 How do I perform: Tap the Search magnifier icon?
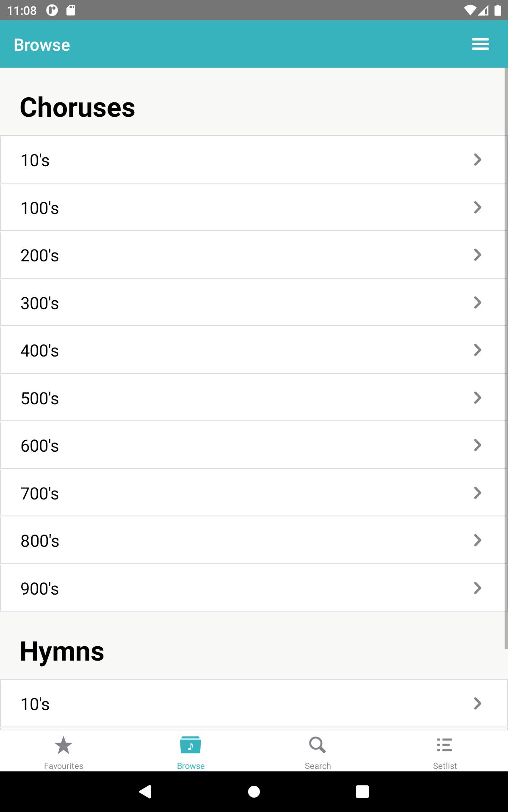[317, 745]
